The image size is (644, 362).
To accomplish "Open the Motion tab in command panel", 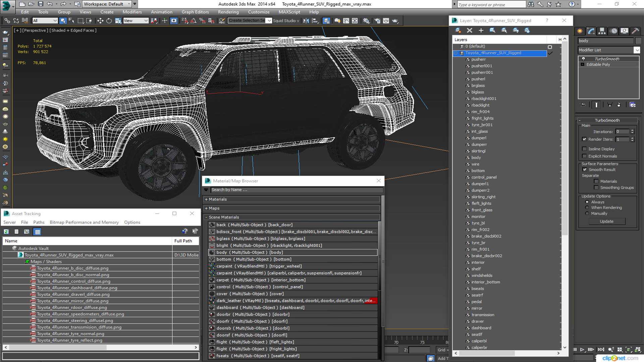I will pos(613,31).
